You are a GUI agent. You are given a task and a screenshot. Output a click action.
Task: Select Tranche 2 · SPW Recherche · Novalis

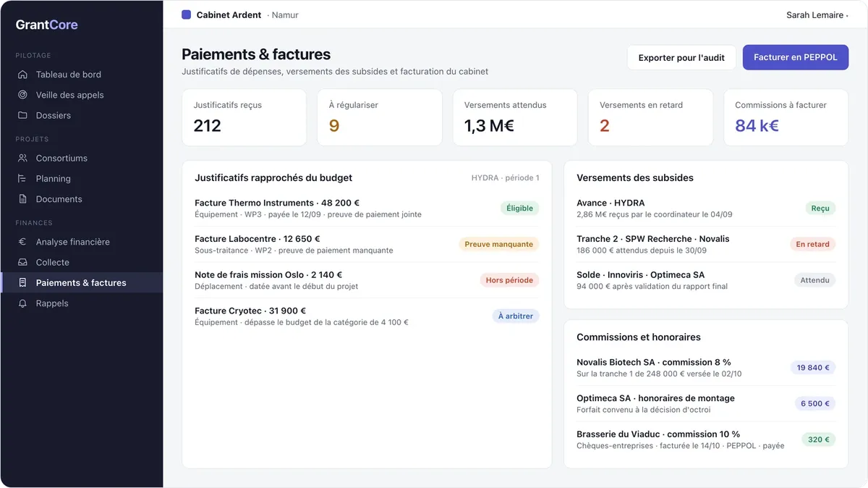706,244
